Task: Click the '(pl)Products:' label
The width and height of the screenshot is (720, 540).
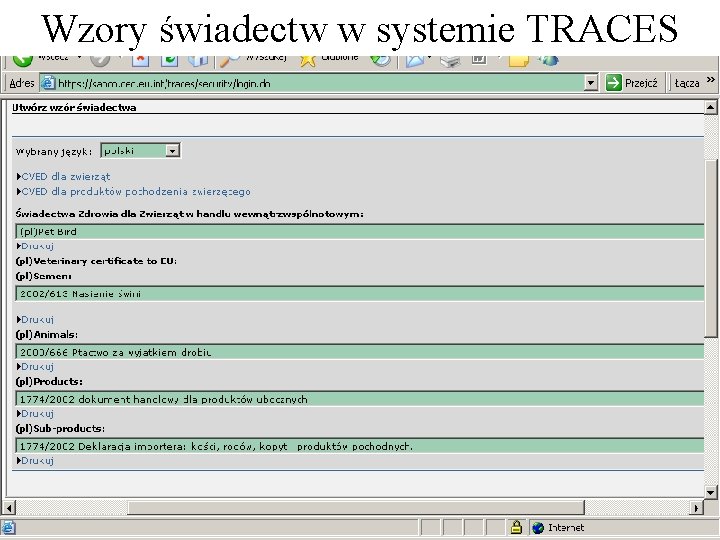Action: 49,382
